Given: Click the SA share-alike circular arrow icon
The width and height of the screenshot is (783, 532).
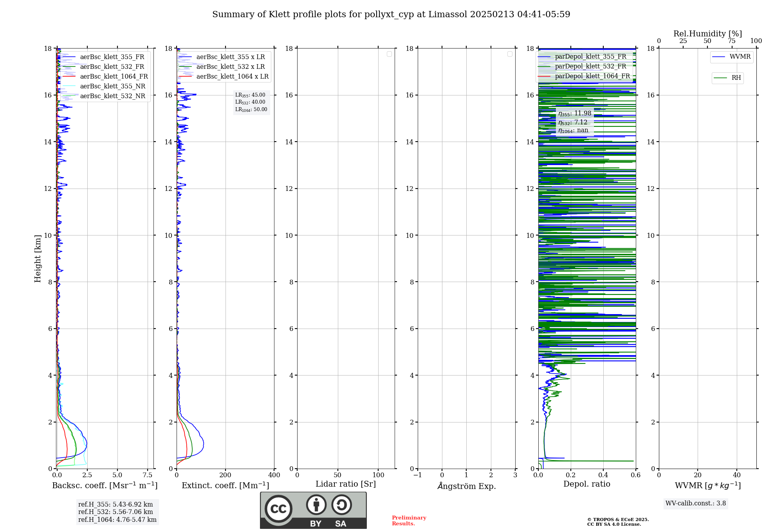Looking at the screenshot, I should pyautogui.click(x=341, y=505).
